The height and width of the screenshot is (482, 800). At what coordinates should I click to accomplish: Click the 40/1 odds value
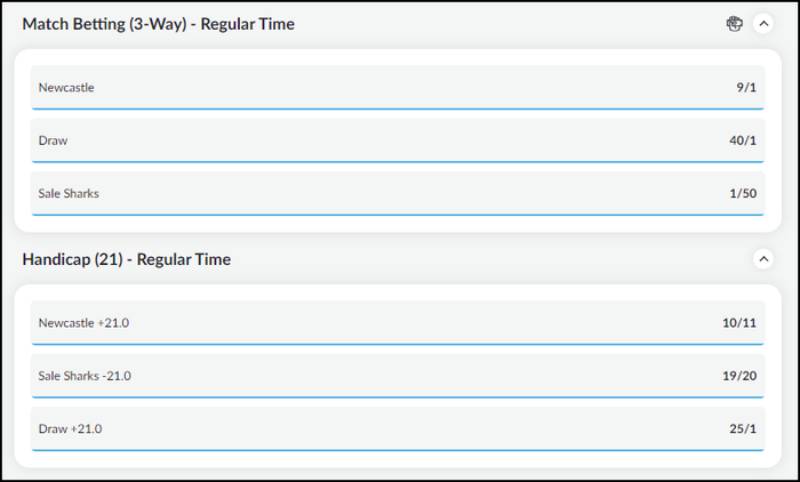click(743, 141)
